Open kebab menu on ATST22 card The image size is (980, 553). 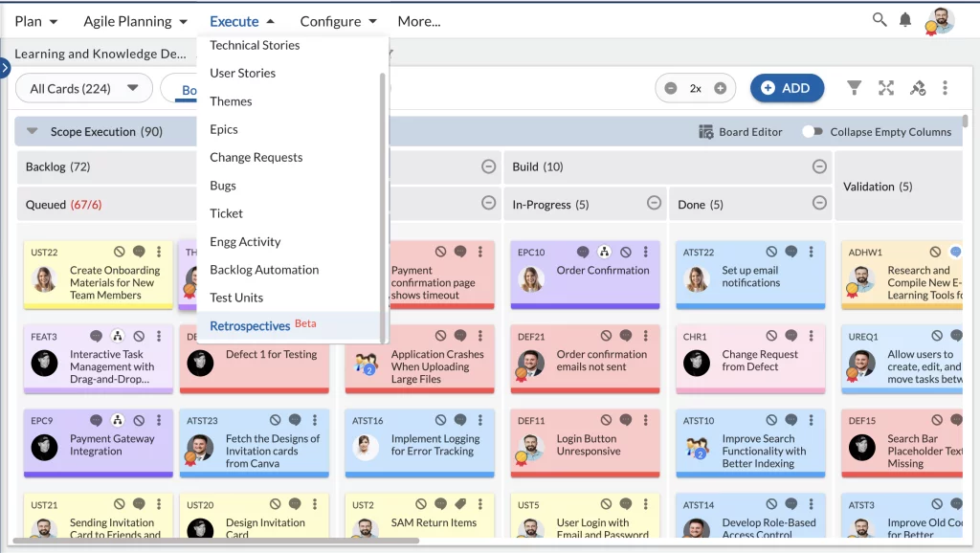812,252
